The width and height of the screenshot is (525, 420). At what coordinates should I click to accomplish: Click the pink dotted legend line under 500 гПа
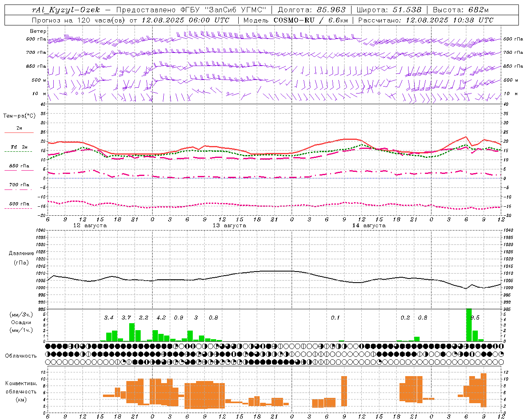(x=18, y=208)
